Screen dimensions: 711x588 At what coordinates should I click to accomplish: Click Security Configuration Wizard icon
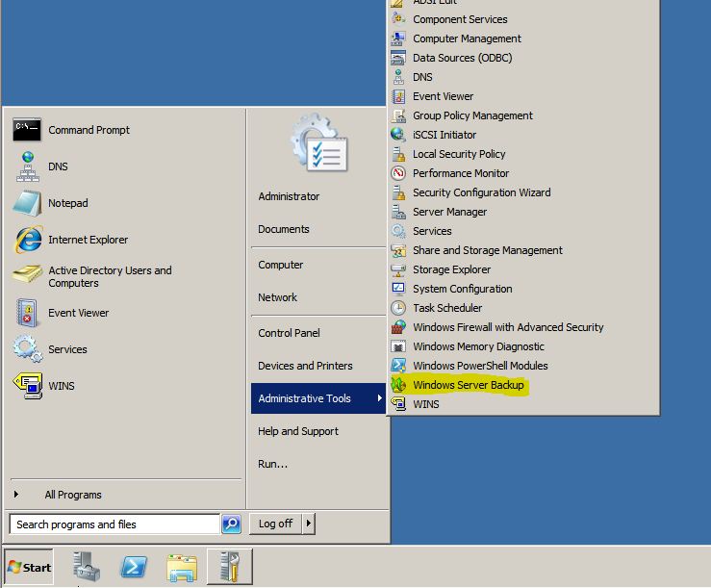pos(398,192)
